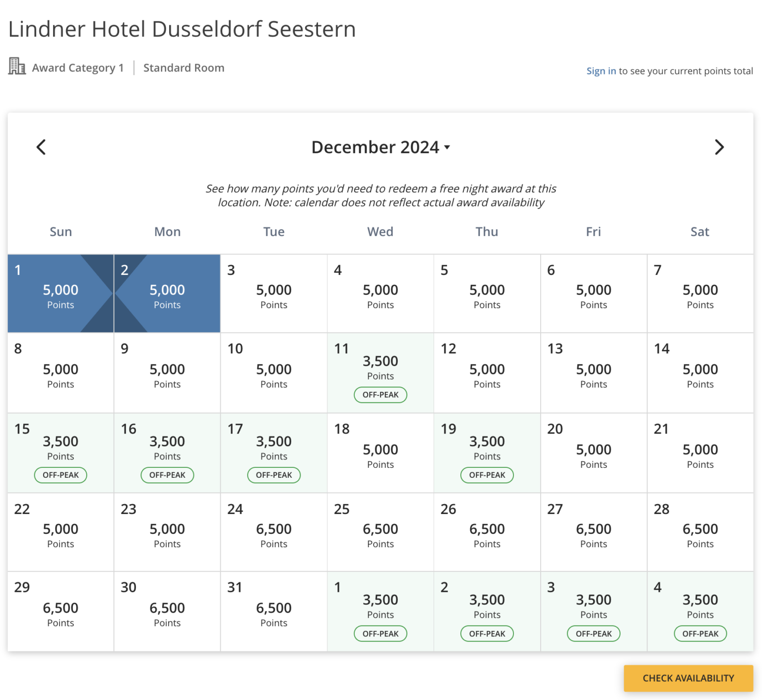
Task: Click the hotel building icon
Action: coord(17,66)
